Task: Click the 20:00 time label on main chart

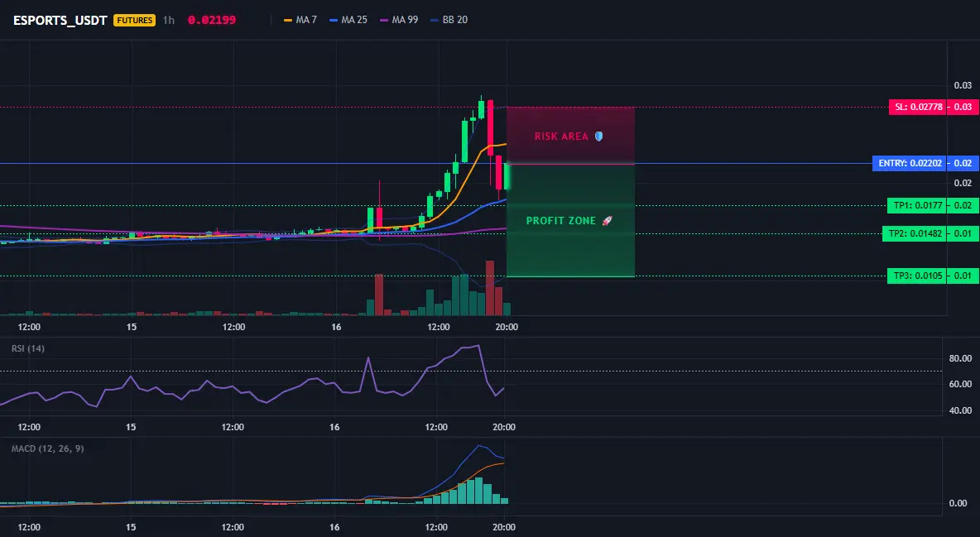Action: pyautogui.click(x=507, y=327)
